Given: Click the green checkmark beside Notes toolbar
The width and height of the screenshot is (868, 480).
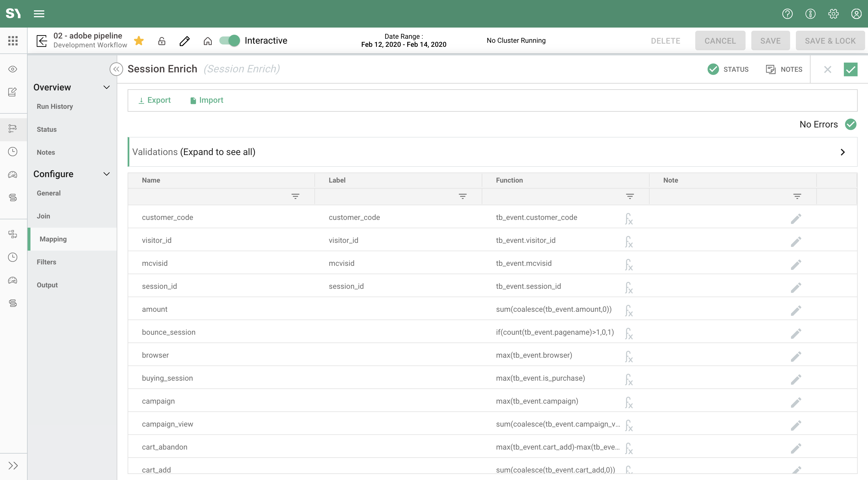Looking at the screenshot, I should [851, 69].
